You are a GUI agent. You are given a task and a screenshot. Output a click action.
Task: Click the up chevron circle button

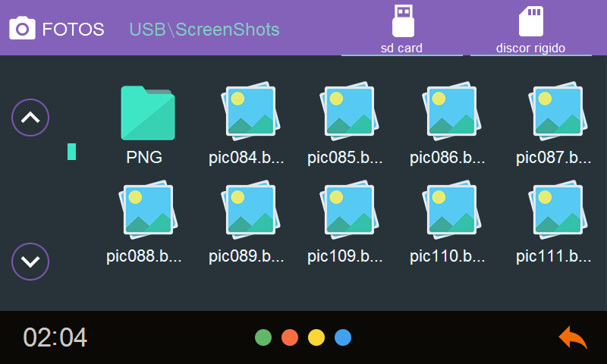pyautogui.click(x=30, y=118)
